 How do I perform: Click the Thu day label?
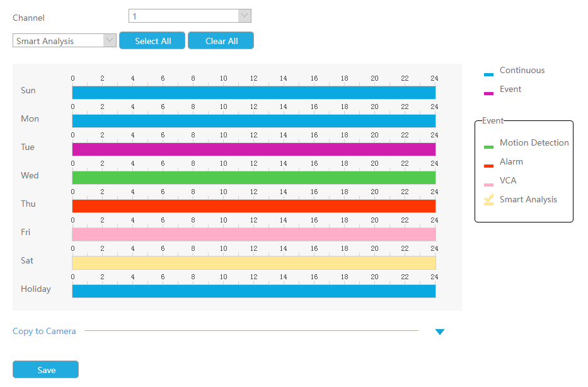pyautogui.click(x=28, y=204)
